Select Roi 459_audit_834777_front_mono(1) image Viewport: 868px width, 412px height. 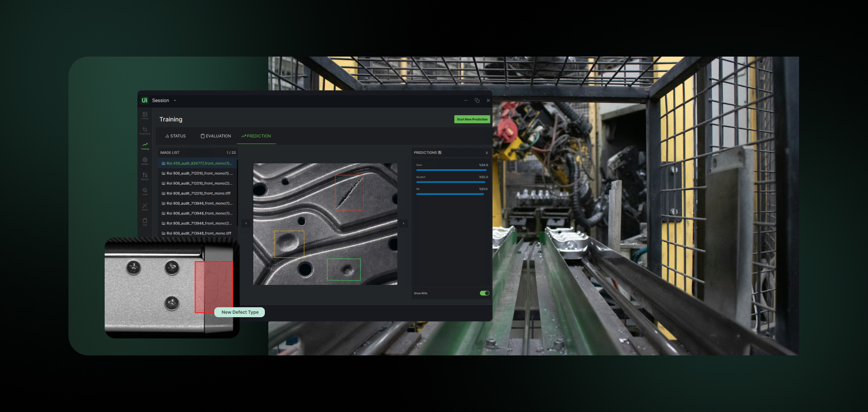[x=197, y=163]
